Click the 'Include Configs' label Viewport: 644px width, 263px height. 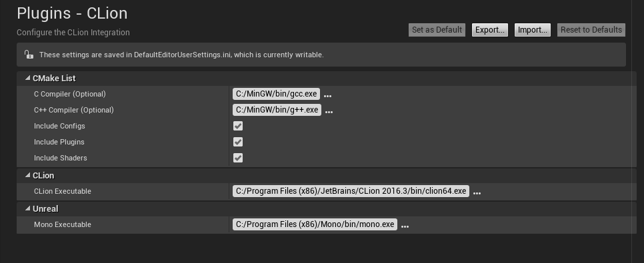click(59, 126)
